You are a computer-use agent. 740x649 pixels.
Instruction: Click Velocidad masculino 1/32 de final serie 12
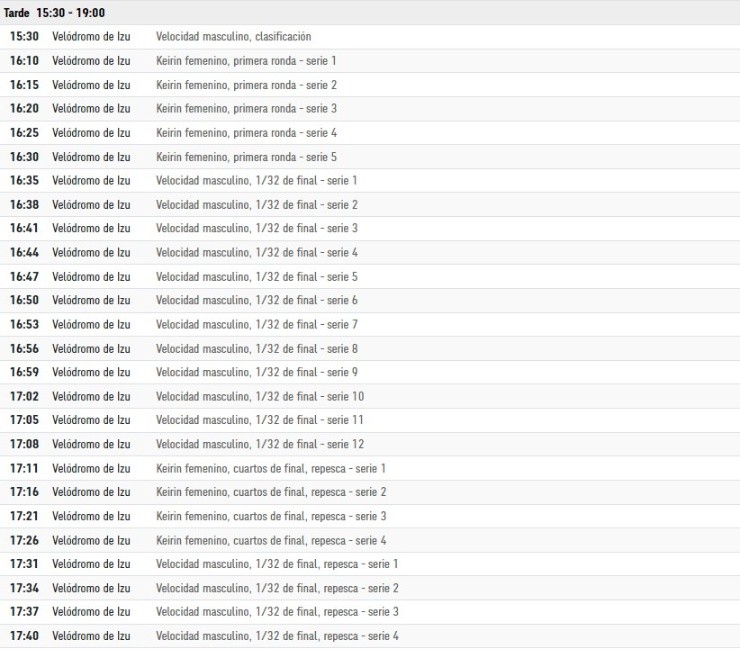click(259, 444)
